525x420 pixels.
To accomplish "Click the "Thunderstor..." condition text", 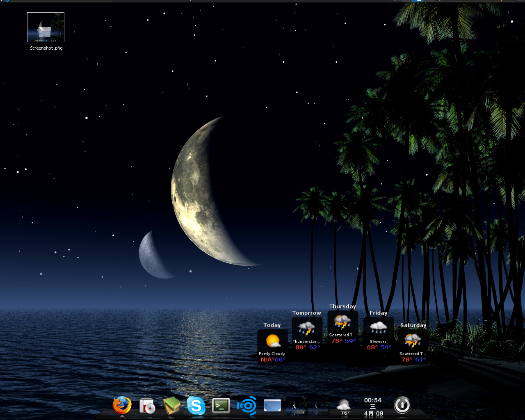I will (x=306, y=341).
